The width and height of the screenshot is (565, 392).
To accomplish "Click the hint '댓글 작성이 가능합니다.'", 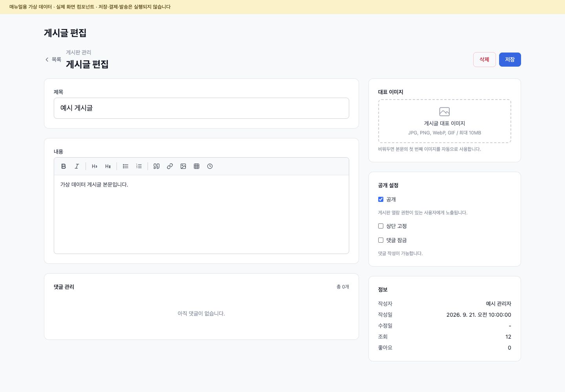I will 401,254.
